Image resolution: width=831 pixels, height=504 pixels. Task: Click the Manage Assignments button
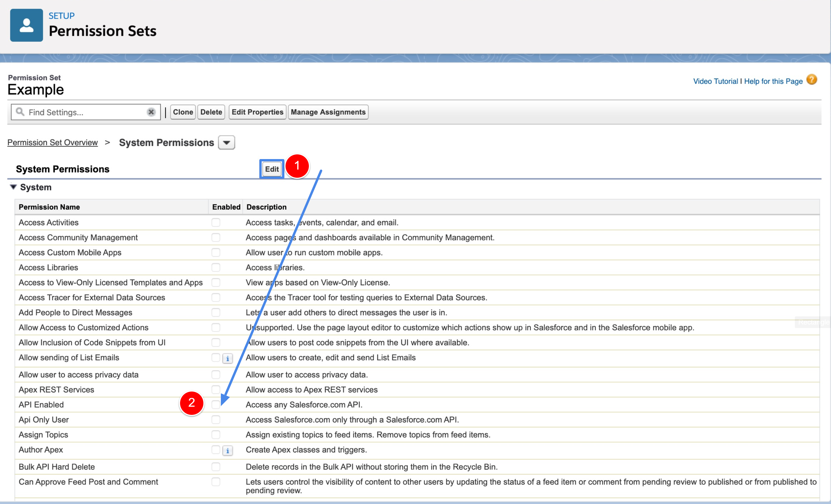click(x=328, y=112)
